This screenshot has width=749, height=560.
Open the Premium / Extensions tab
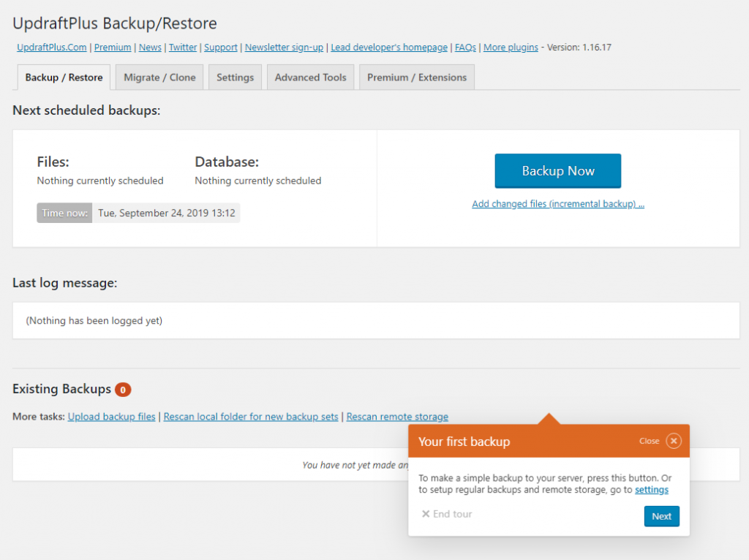tap(416, 77)
